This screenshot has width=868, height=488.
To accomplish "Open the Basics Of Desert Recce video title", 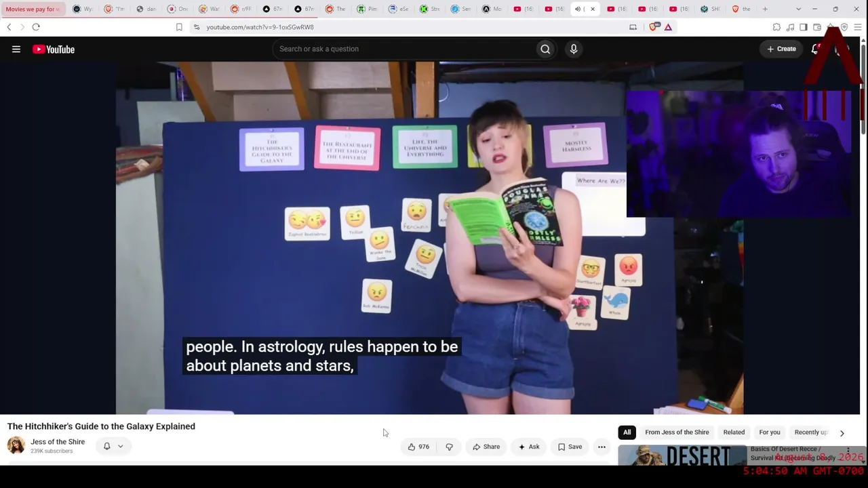I will 793,453.
